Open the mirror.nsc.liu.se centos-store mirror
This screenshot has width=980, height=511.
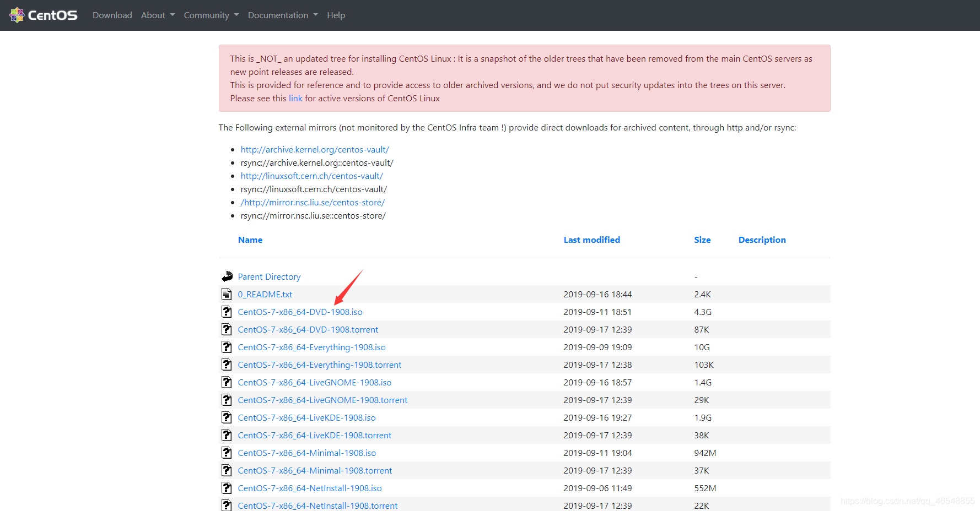[313, 203]
